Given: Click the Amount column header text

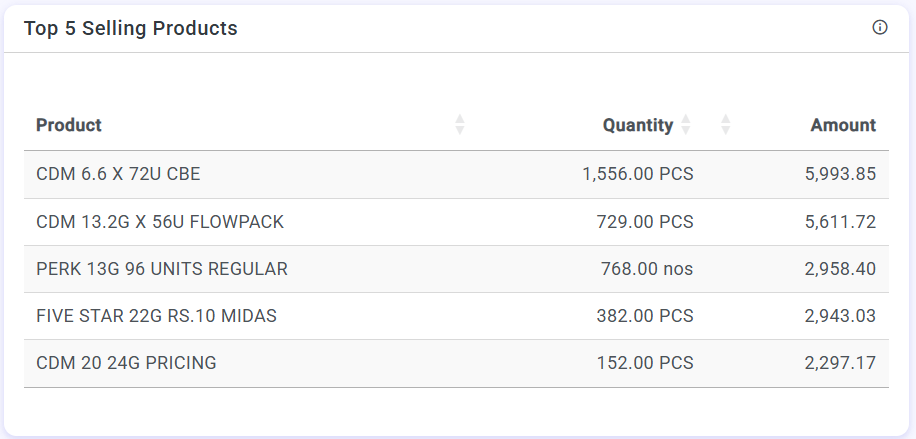Looking at the screenshot, I should (843, 125).
